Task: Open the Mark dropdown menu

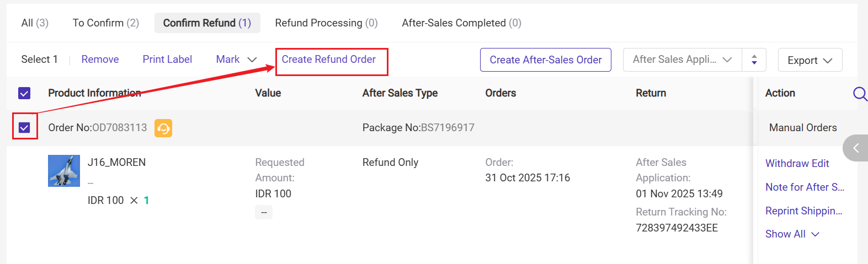Action: pos(236,60)
